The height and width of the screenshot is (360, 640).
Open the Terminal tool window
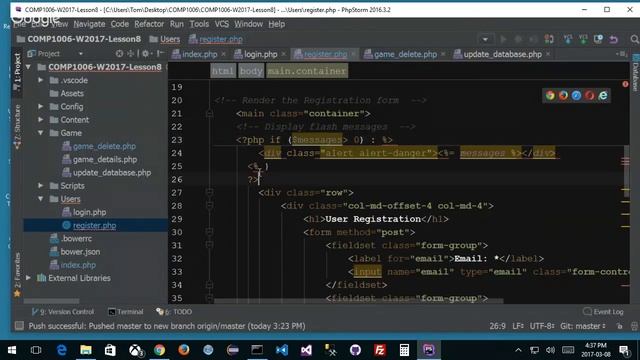point(126,312)
